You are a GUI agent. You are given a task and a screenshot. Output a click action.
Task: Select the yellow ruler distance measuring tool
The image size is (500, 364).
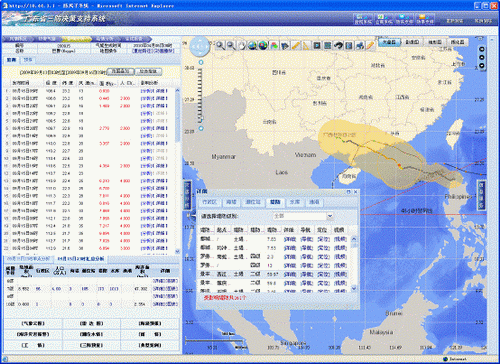[x=295, y=45]
